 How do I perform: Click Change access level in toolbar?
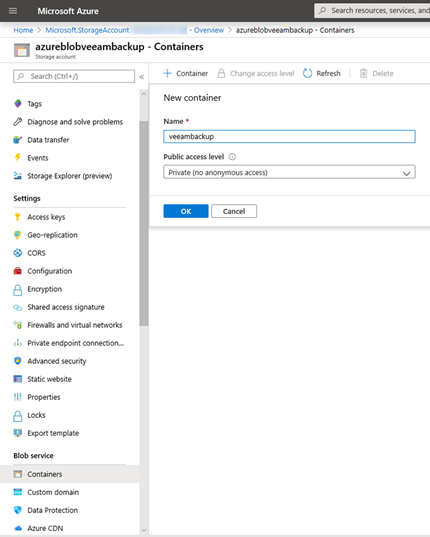[256, 73]
